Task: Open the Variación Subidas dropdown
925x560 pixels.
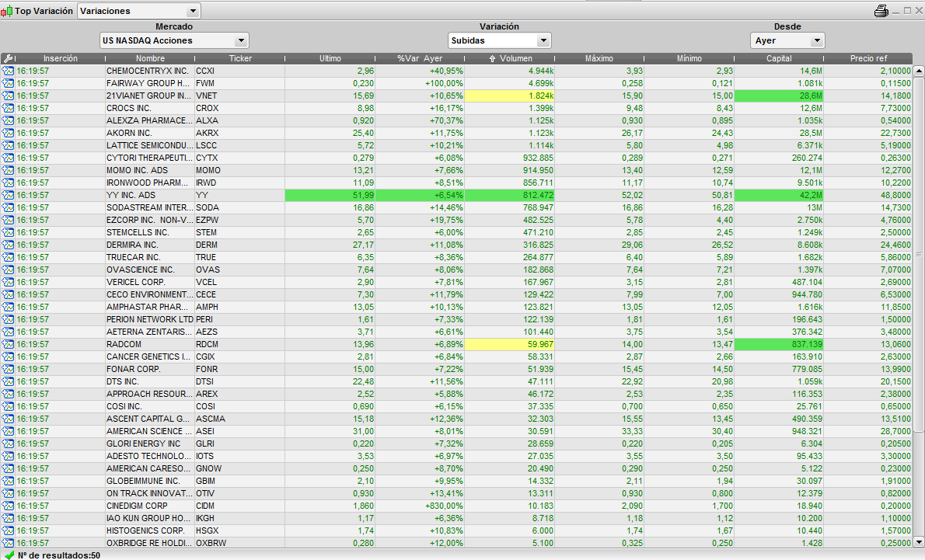Action: pos(499,40)
